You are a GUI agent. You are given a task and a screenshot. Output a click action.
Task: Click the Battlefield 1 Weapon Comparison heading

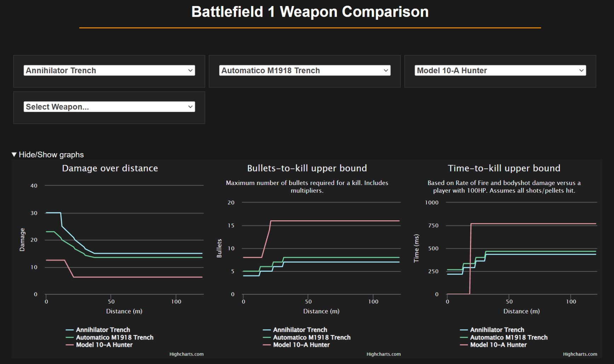click(310, 12)
